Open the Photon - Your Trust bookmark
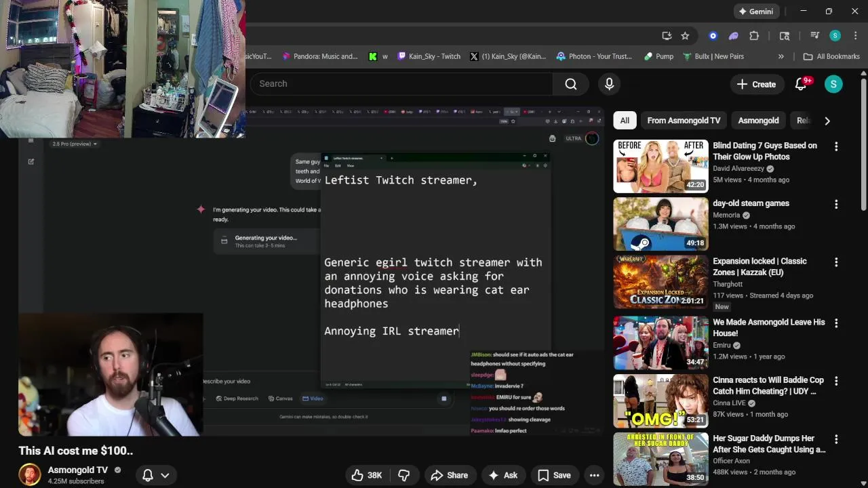The height and width of the screenshot is (488, 868). (595, 56)
